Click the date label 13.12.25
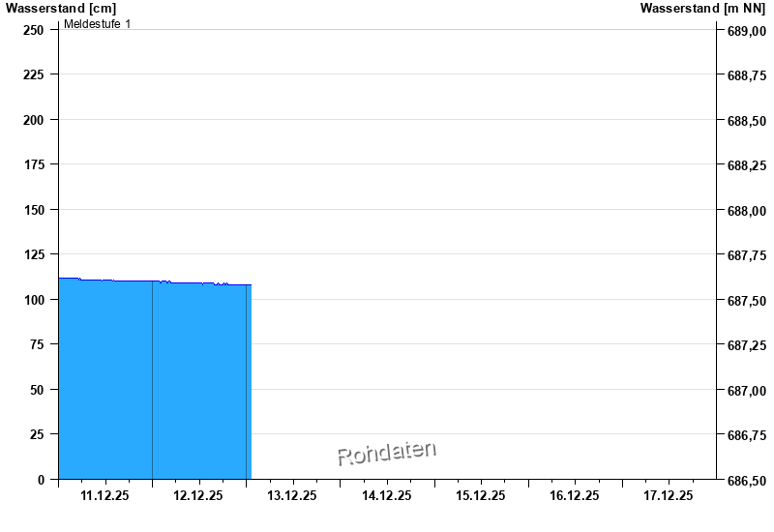The width and height of the screenshot is (774, 532). [x=292, y=495]
